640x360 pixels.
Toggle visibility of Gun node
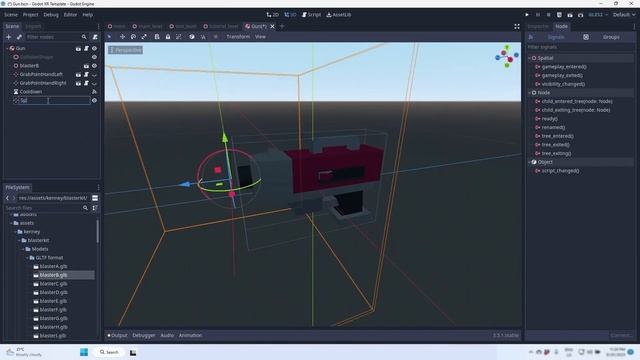[94, 48]
